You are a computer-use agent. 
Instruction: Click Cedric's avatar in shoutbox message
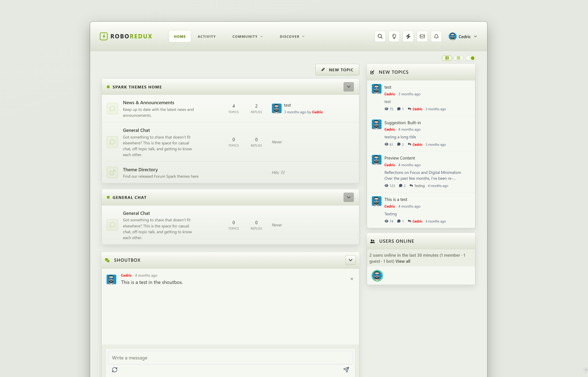coord(111,279)
